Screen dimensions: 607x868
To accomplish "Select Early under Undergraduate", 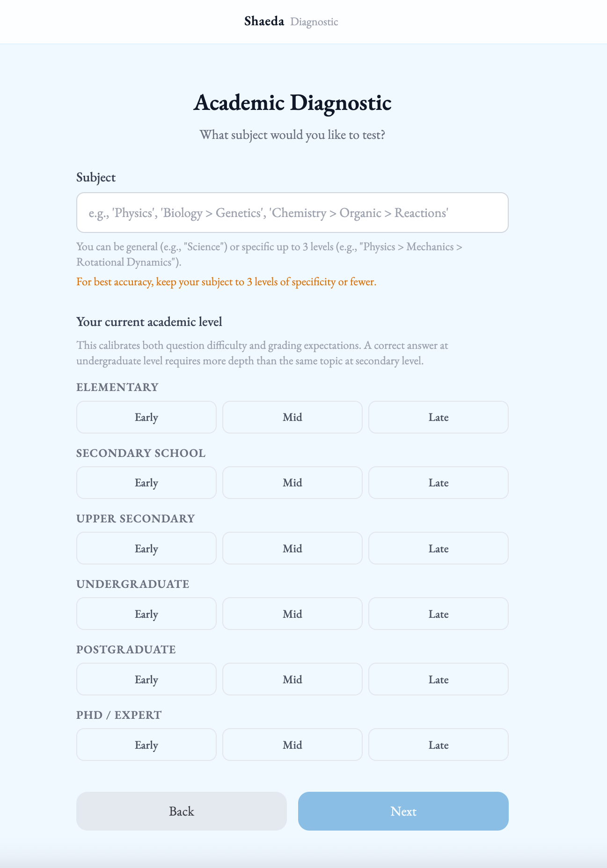I will [146, 614].
